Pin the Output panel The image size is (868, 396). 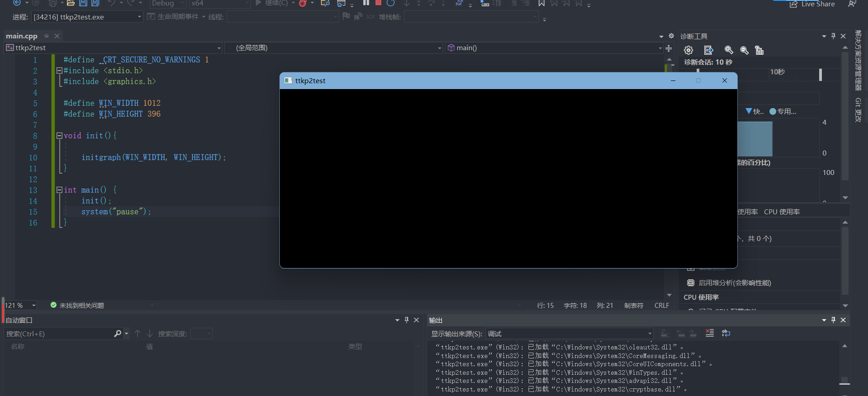click(x=833, y=320)
